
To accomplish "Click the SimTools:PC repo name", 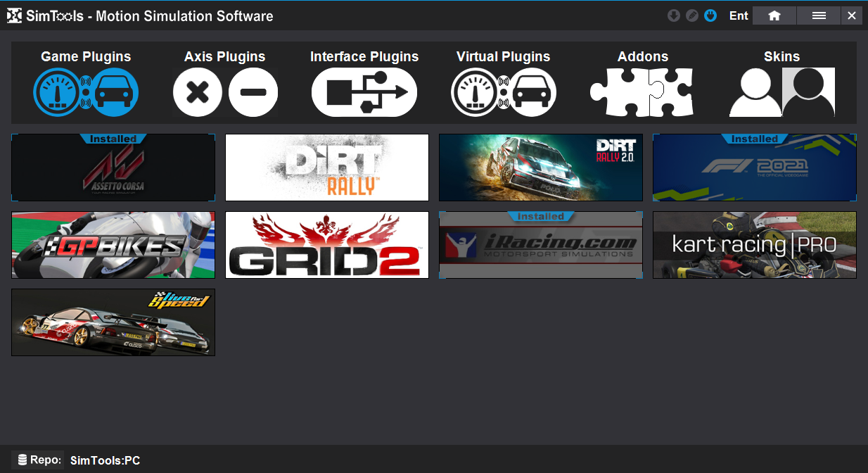I will coord(106,461).
